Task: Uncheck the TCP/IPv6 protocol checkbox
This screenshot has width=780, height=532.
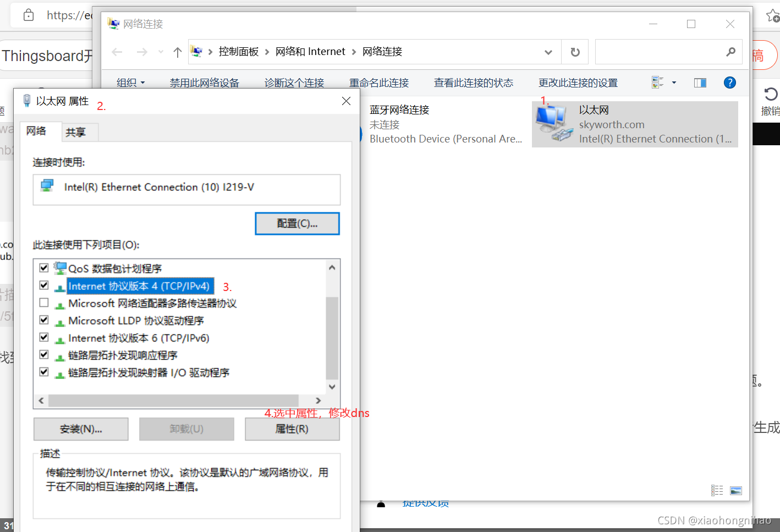Action: click(44, 337)
